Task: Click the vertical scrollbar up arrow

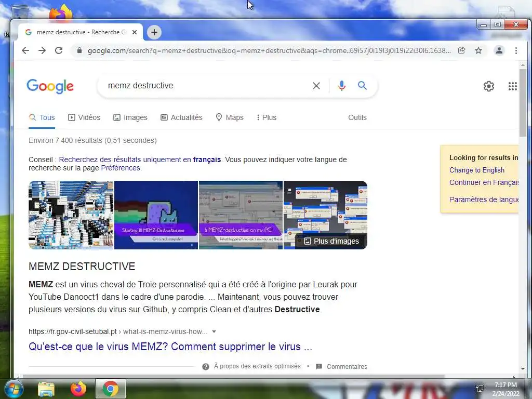Action: (x=523, y=65)
